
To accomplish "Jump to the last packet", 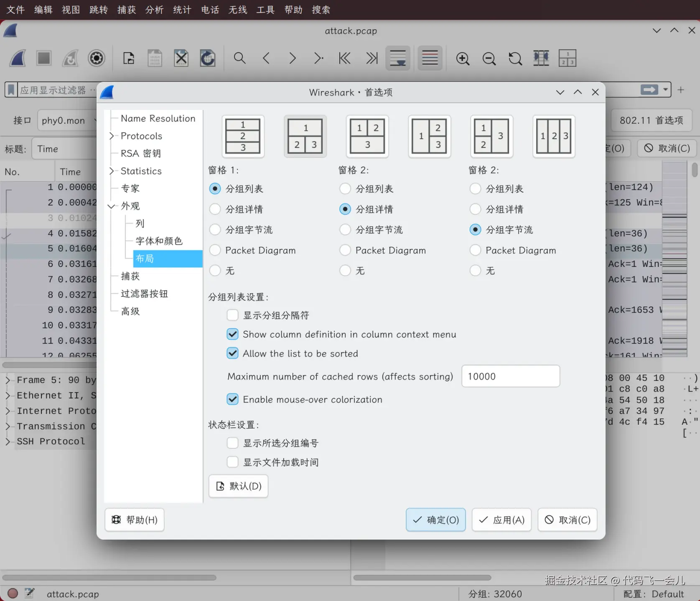I will [371, 58].
